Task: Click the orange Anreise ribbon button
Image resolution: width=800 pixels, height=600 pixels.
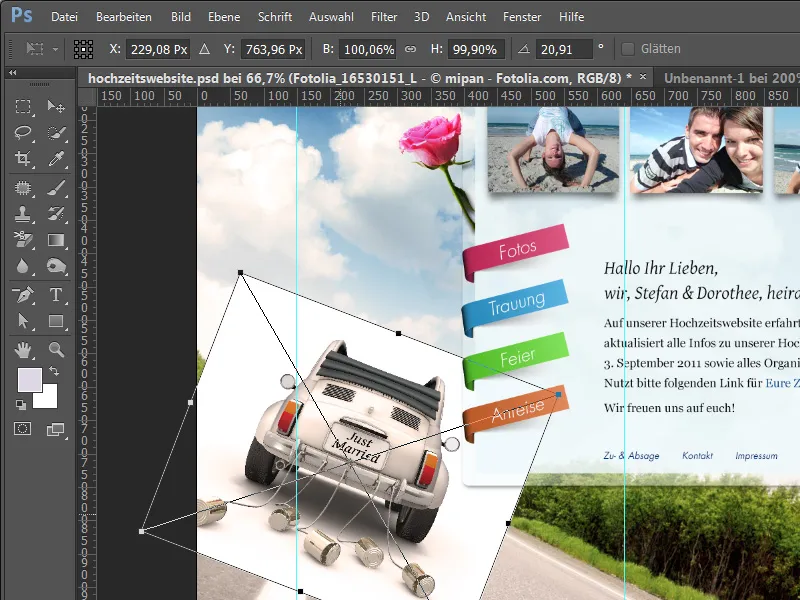Action: (x=516, y=412)
